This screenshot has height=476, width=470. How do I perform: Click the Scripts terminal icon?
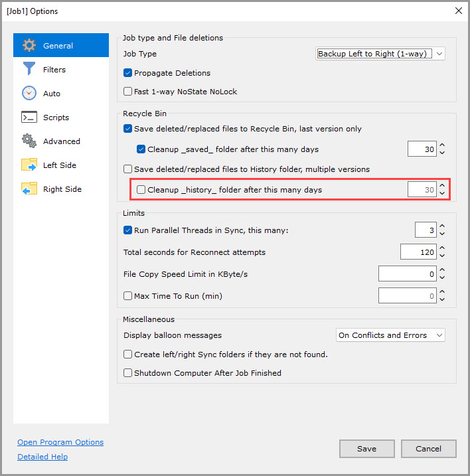point(29,118)
